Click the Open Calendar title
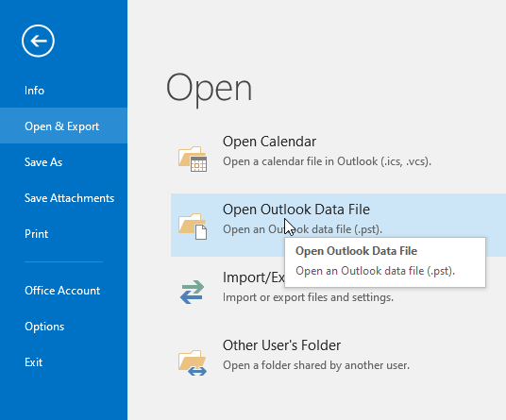 (x=269, y=142)
